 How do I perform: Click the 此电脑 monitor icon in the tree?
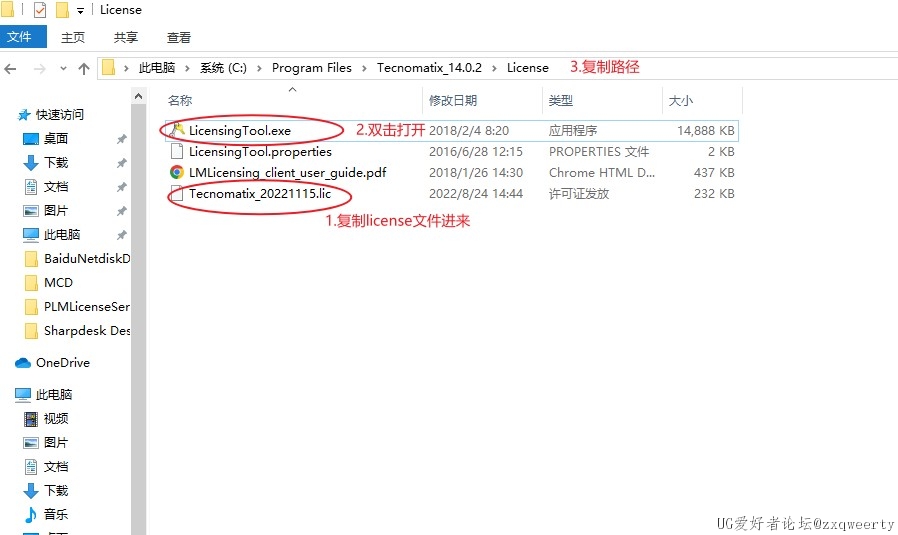tap(23, 395)
